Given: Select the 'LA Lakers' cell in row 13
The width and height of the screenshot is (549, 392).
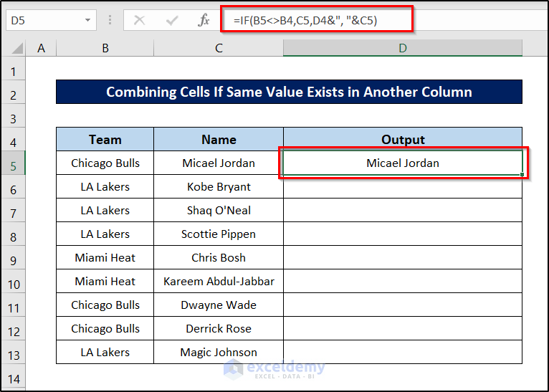Looking at the screenshot, I should pyautogui.click(x=105, y=352).
